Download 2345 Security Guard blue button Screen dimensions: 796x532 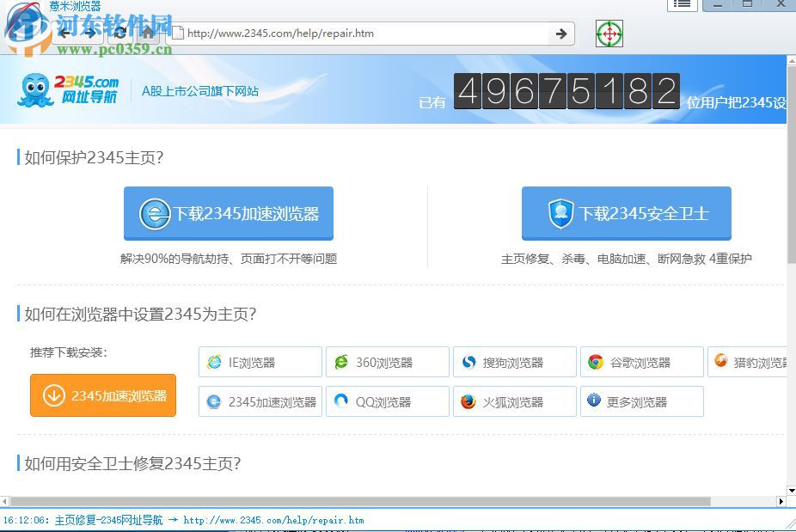(627, 213)
